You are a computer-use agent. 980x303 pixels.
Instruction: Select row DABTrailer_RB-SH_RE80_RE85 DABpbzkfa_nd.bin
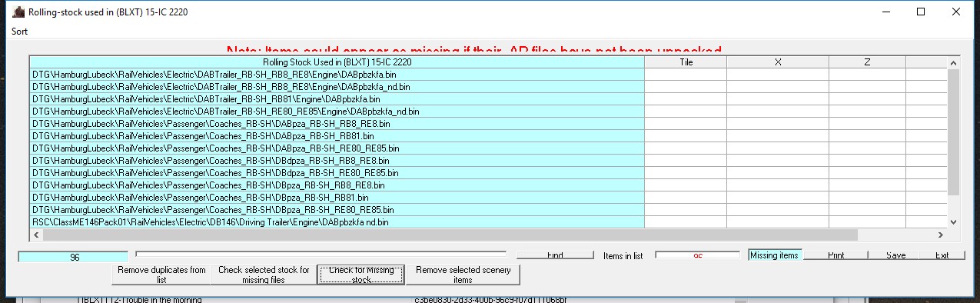[337, 112]
